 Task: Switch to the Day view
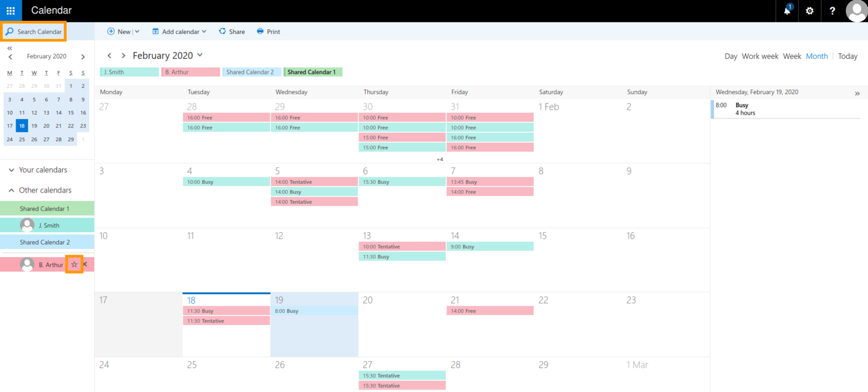point(730,56)
